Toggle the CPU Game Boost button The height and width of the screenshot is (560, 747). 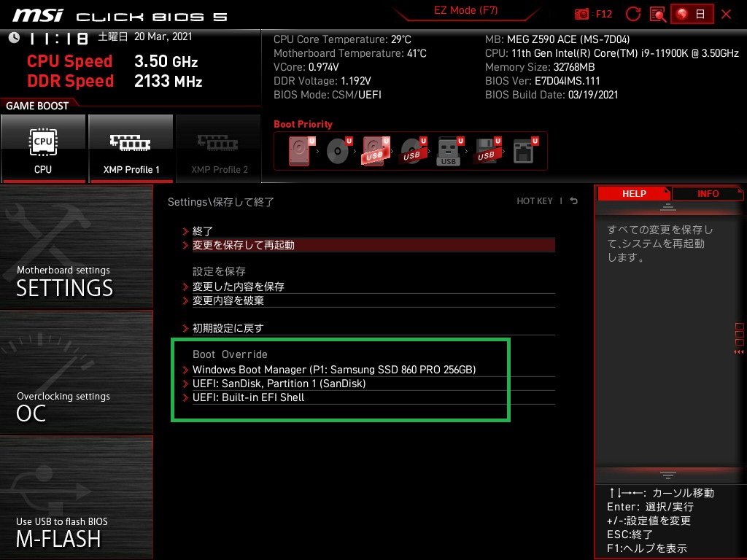[43, 149]
